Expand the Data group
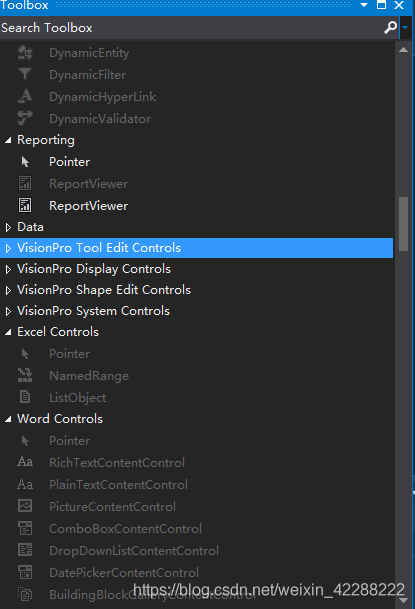Viewport: 415px width, 609px height. [x=8, y=227]
